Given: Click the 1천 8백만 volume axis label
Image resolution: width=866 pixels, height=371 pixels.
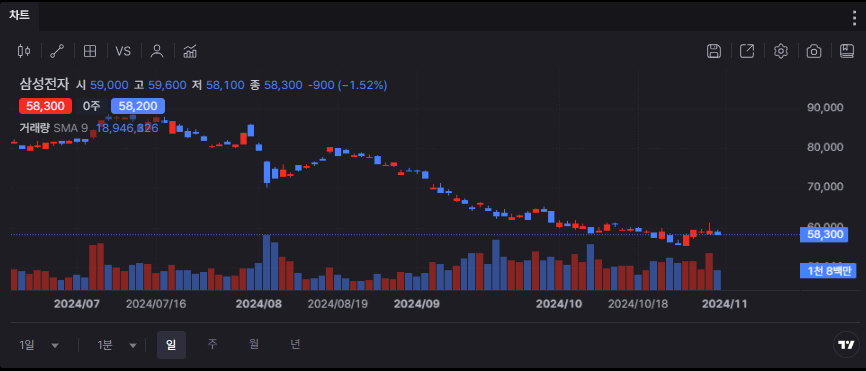Looking at the screenshot, I should point(827,271).
